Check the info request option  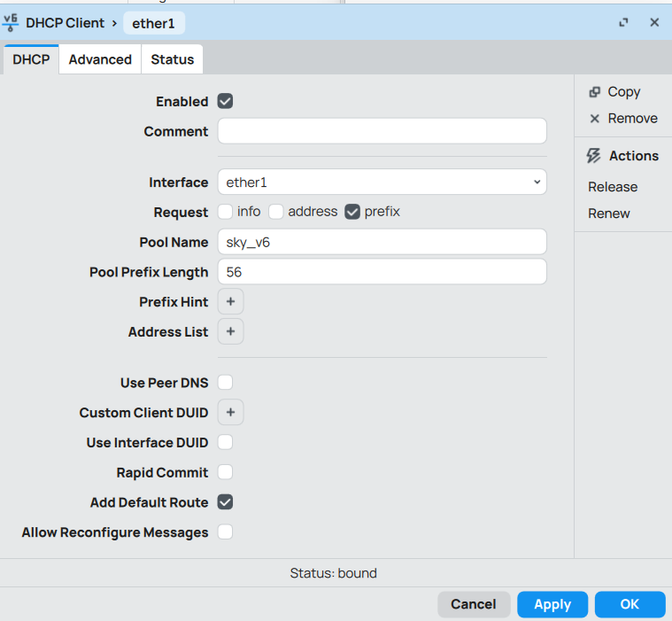point(225,212)
